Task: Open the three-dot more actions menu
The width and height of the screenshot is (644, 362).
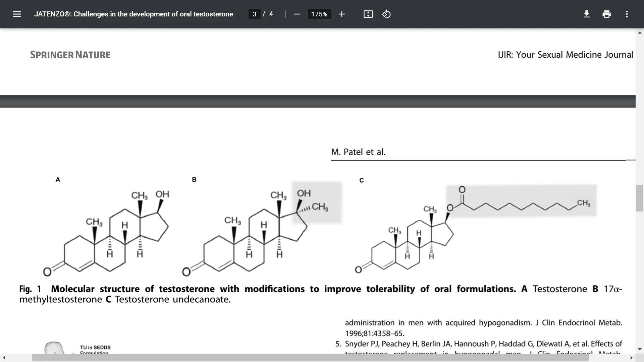Action: (x=627, y=14)
